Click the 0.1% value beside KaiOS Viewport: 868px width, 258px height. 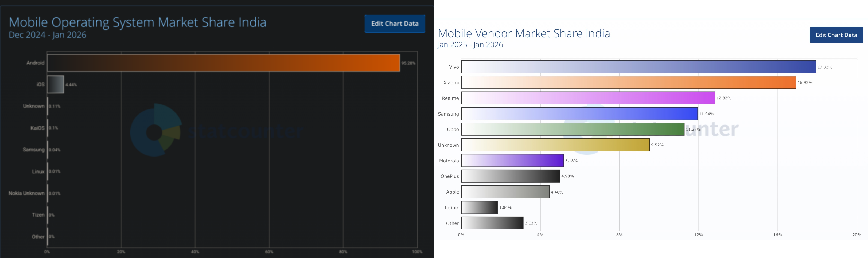click(53, 128)
